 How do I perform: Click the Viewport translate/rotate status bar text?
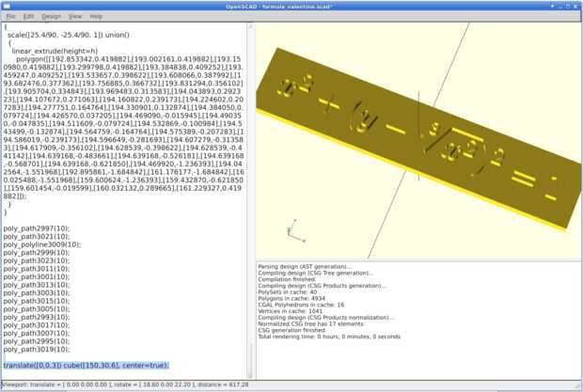coord(125,384)
